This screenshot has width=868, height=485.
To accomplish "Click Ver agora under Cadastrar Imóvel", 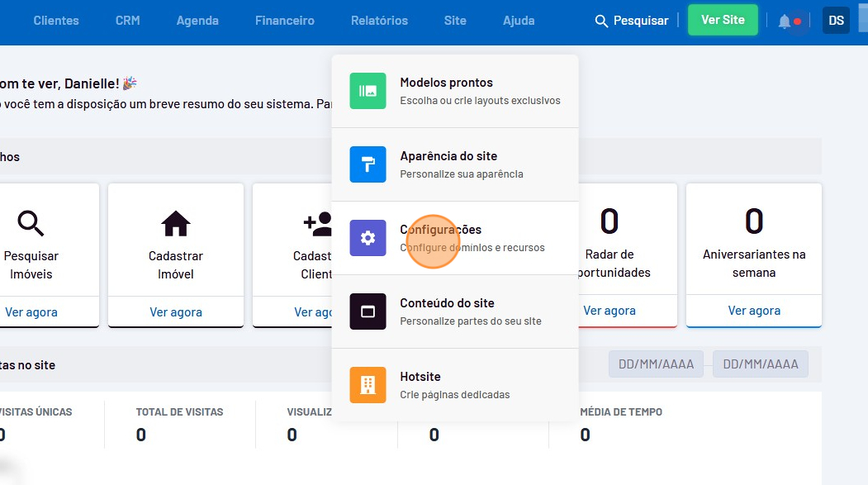I will coord(175,311).
